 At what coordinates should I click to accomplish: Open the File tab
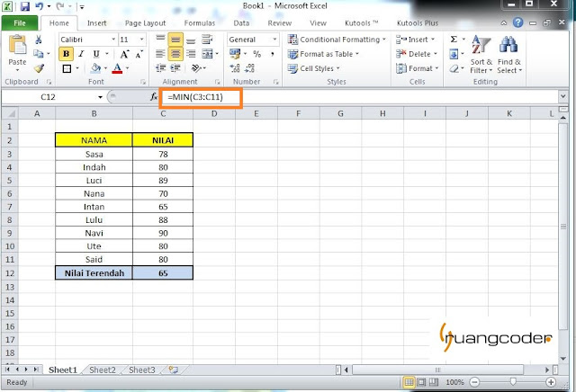click(x=20, y=23)
